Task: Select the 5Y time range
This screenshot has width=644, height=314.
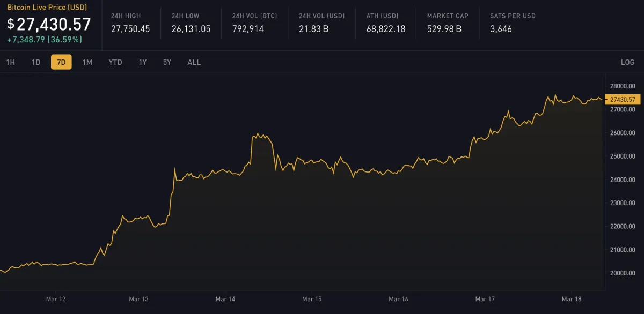Action: [167, 62]
